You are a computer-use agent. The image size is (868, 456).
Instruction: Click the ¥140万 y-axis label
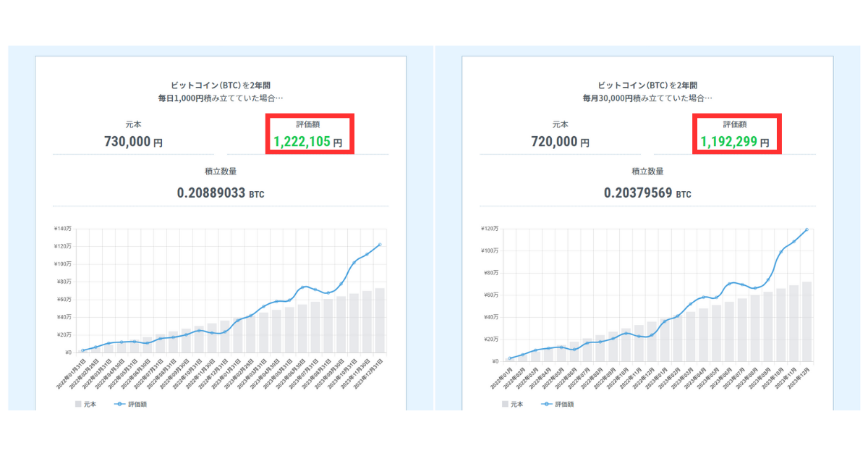62,229
